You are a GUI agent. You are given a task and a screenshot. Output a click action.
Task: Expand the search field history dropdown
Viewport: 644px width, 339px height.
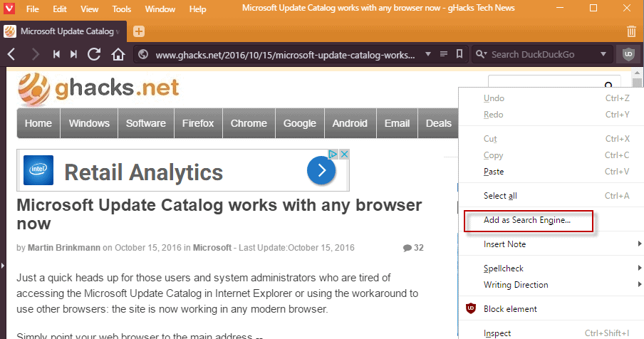click(603, 54)
